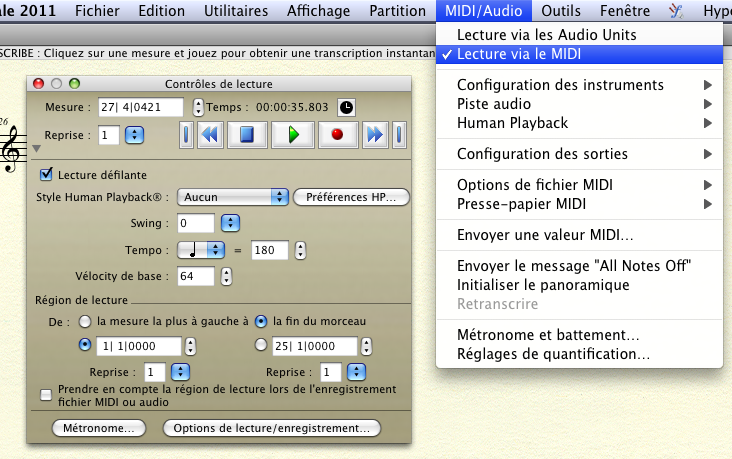Expand the Piste audio submenu
Screen dimensions: 732x459
pyautogui.click(x=579, y=104)
